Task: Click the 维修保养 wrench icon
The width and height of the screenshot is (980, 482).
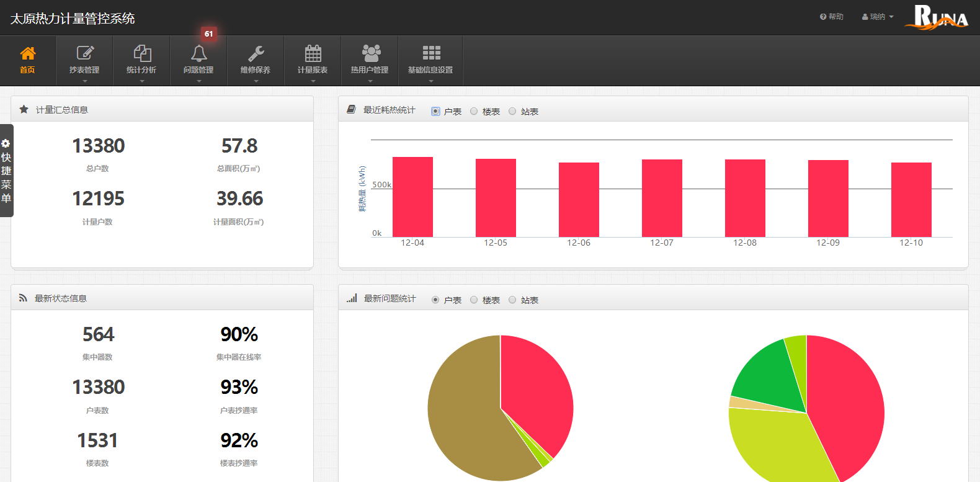Action: click(x=256, y=53)
